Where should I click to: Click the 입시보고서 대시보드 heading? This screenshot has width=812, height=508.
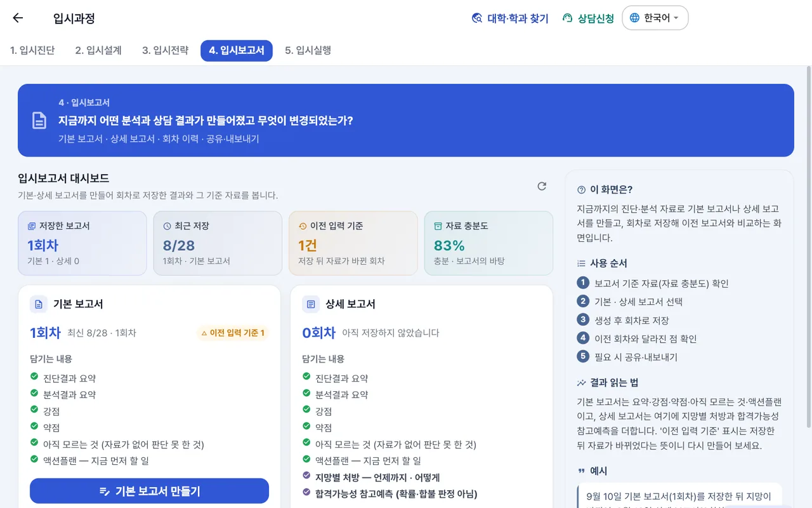point(63,178)
